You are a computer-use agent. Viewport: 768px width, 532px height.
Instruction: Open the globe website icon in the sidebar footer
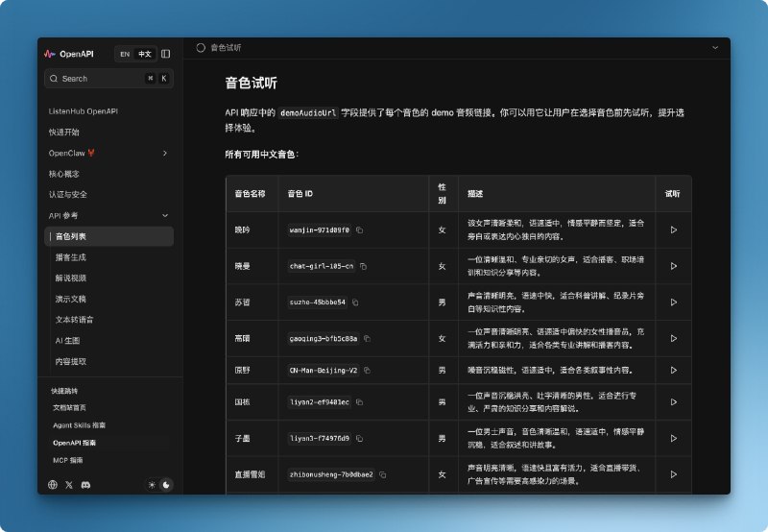tap(53, 485)
